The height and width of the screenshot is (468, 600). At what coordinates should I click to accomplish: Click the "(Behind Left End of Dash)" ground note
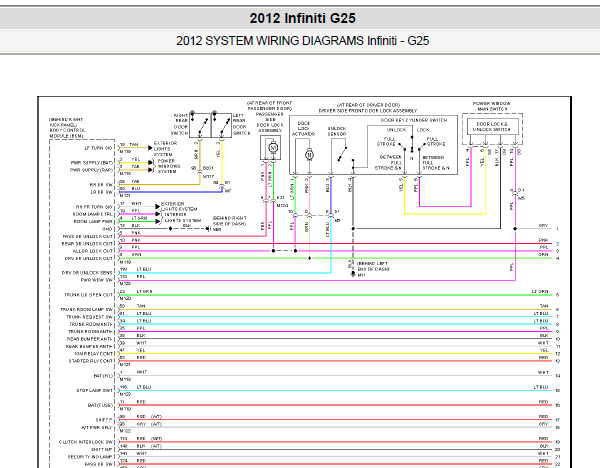tap(373, 266)
